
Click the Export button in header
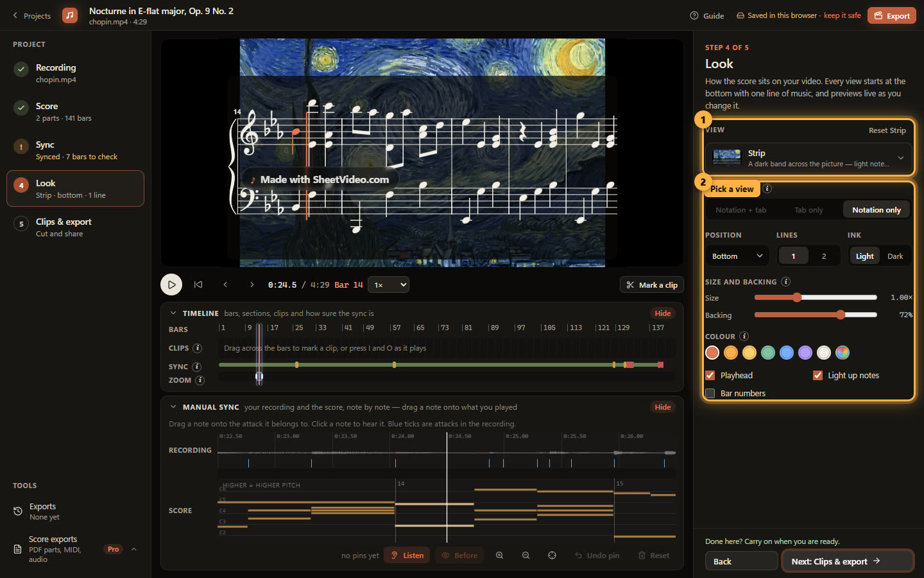[x=892, y=15]
